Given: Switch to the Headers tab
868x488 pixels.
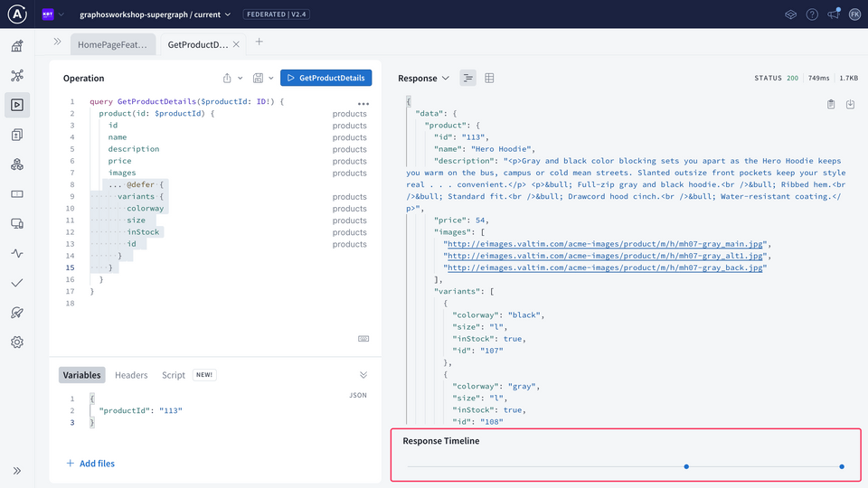Looking at the screenshot, I should 131,374.
